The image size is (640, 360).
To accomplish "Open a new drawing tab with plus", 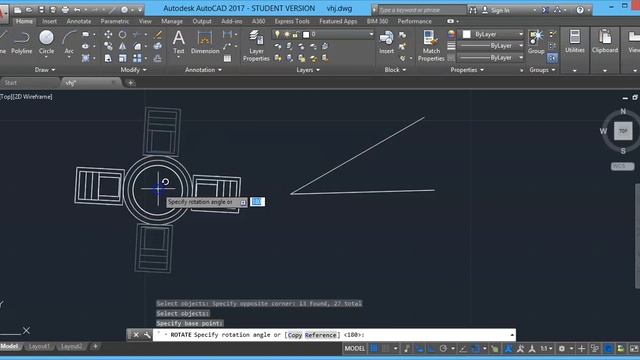I will click(x=130, y=83).
